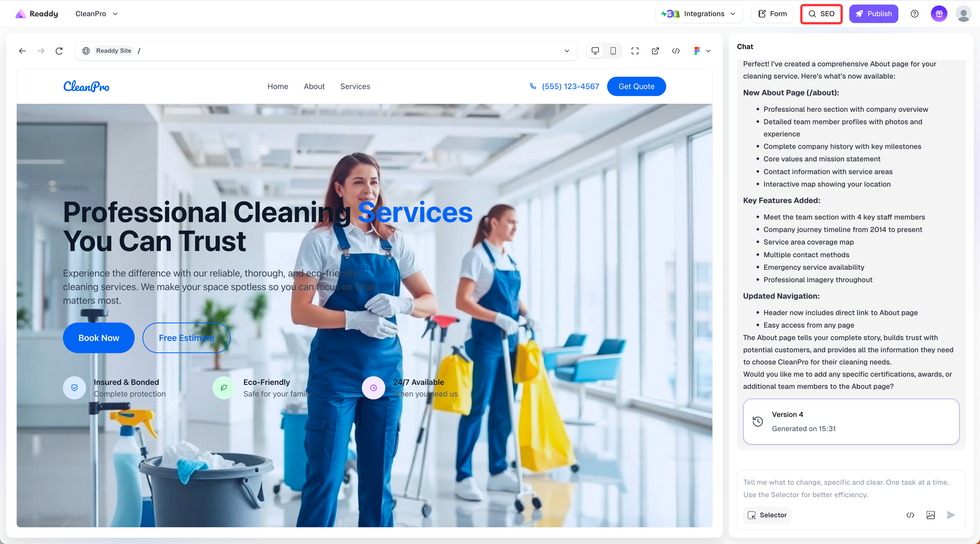The height and width of the screenshot is (544, 980).
Task: Open the help question mark icon
Action: point(914,14)
